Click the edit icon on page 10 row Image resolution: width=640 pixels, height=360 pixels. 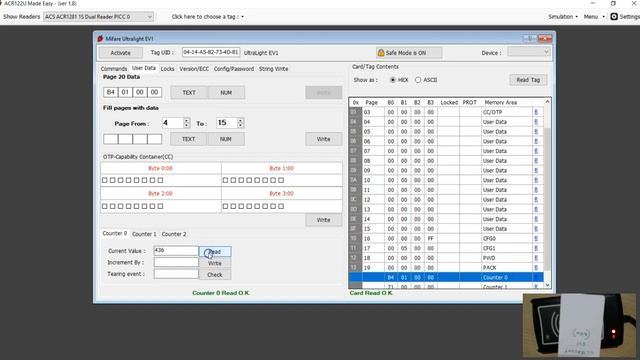[x=536, y=180]
